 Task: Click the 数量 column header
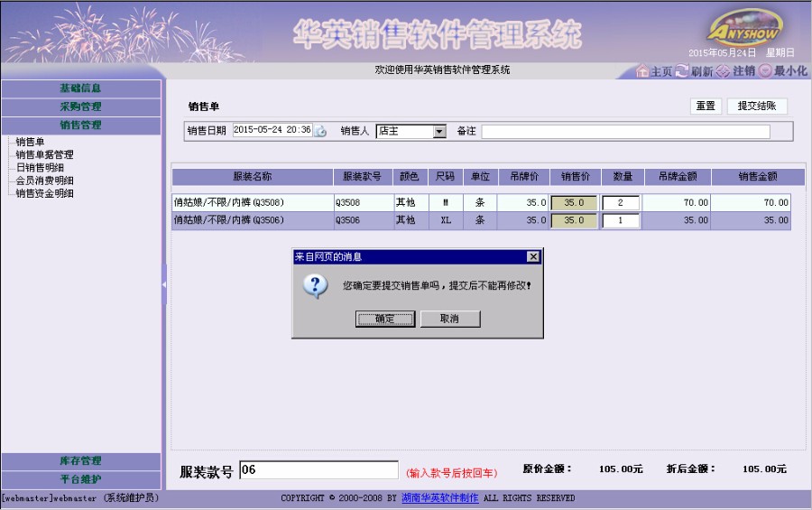click(x=623, y=177)
